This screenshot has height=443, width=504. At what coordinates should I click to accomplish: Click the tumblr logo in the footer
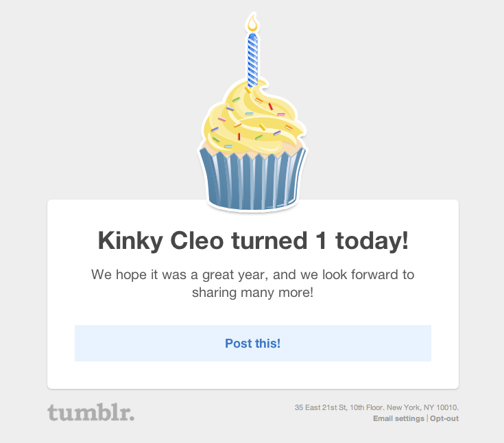pyautogui.click(x=91, y=413)
